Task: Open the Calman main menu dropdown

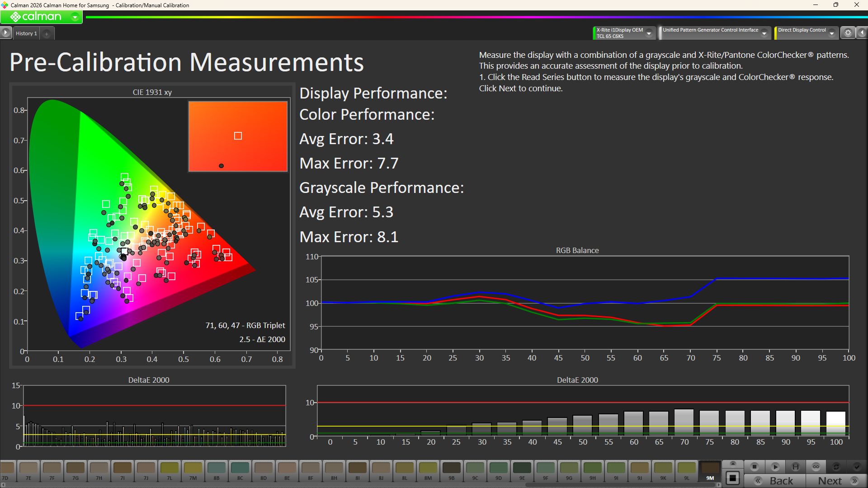Action: tap(75, 17)
